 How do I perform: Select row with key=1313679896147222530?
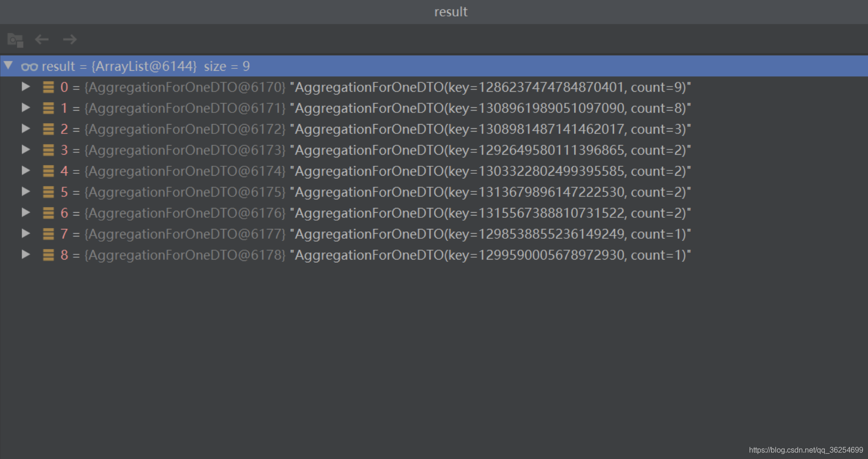(x=434, y=192)
